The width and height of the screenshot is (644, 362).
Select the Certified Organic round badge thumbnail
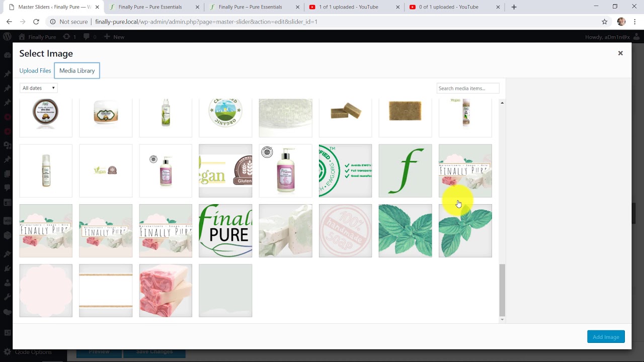(x=225, y=118)
